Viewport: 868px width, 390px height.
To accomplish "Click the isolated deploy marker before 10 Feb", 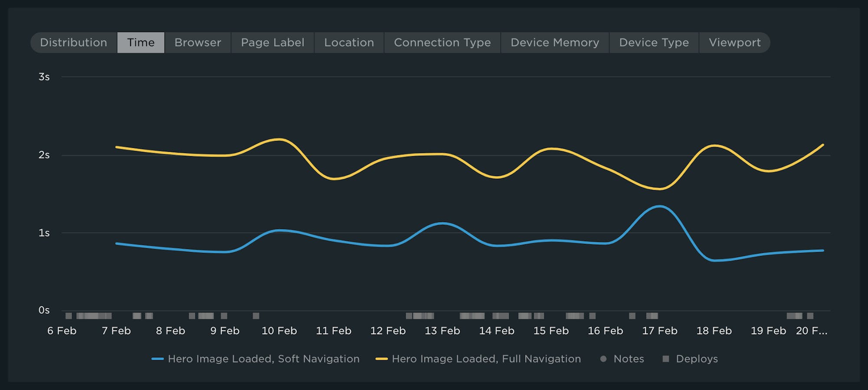I will [256, 316].
